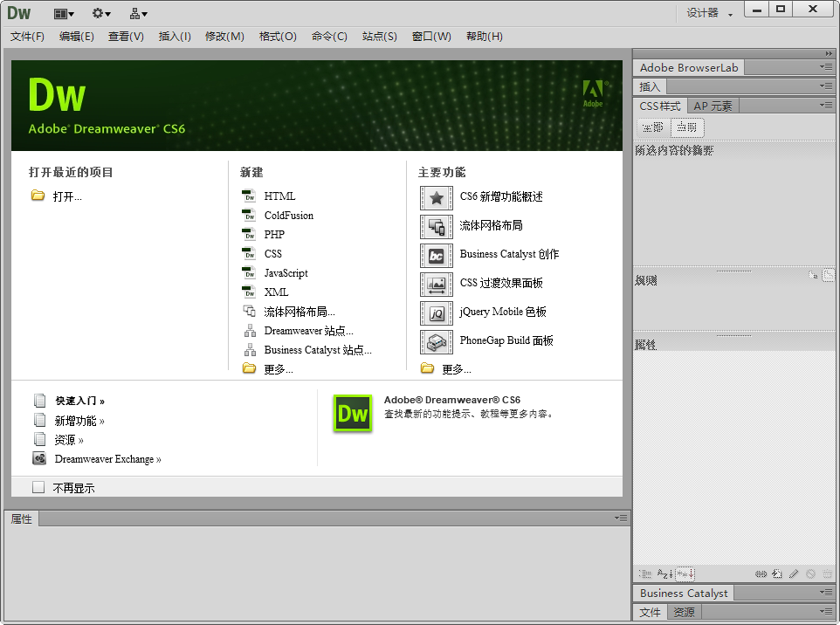The width and height of the screenshot is (840, 625).
Task: Click the Dreamweaver Exchange icon
Action: coord(39,458)
